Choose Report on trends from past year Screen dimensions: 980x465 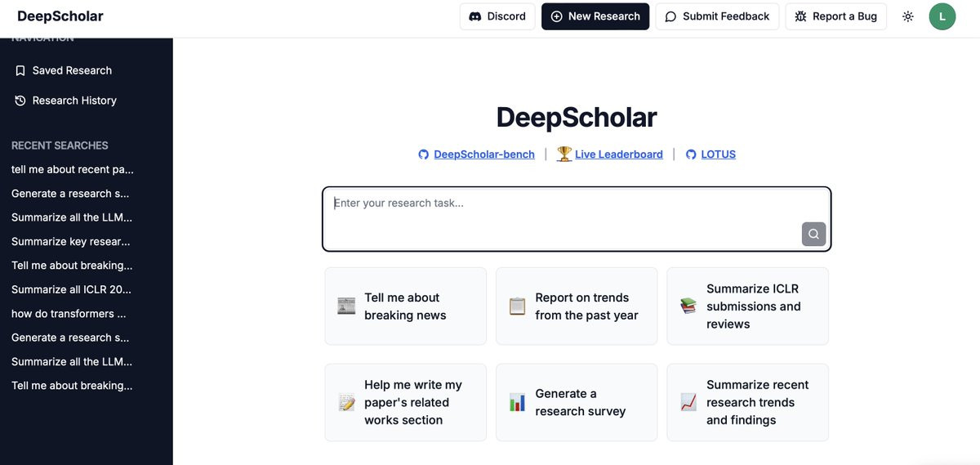(x=577, y=306)
